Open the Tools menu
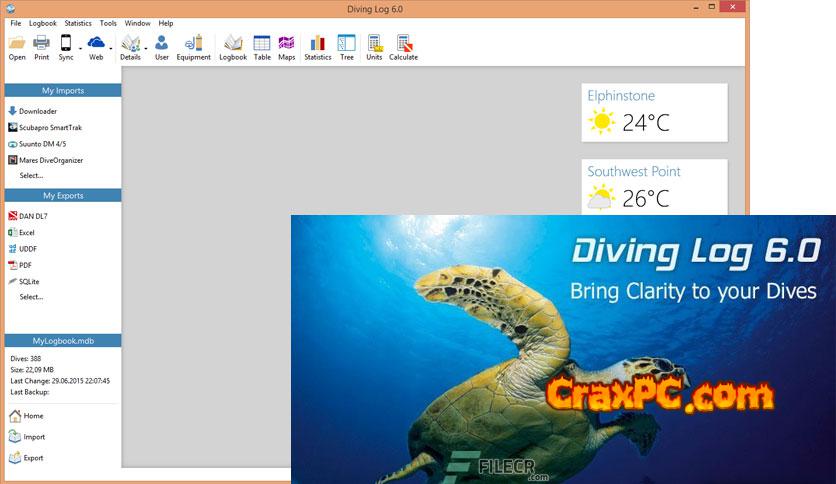The image size is (836, 484). tap(108, 23)
